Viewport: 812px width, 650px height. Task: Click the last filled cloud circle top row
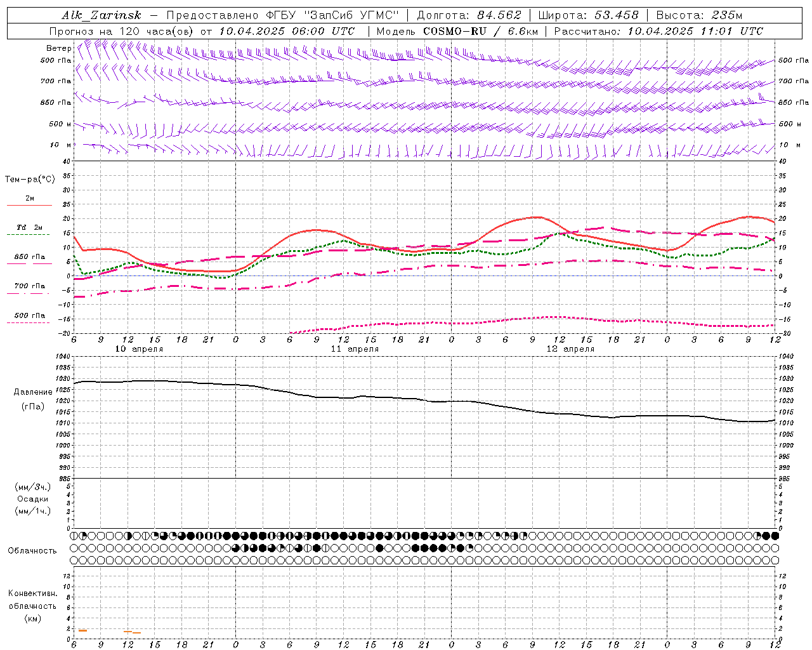775,536
